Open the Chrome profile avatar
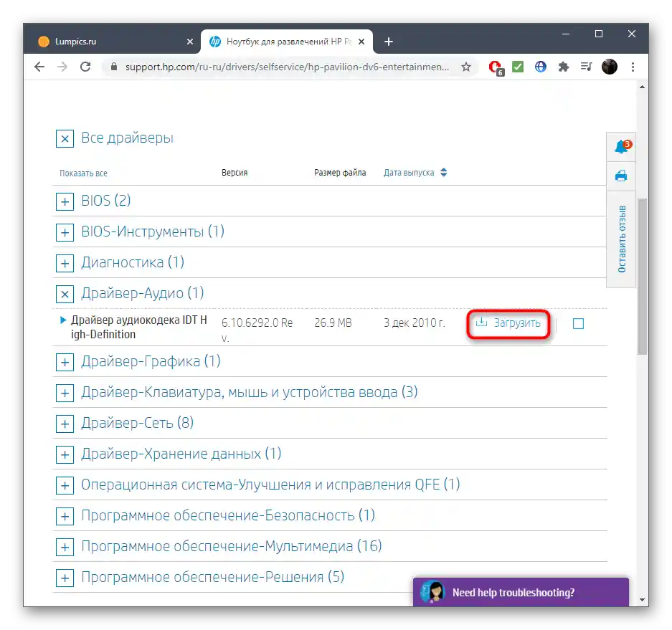Screen dimensions: 672x630 (x=609, y=67)
